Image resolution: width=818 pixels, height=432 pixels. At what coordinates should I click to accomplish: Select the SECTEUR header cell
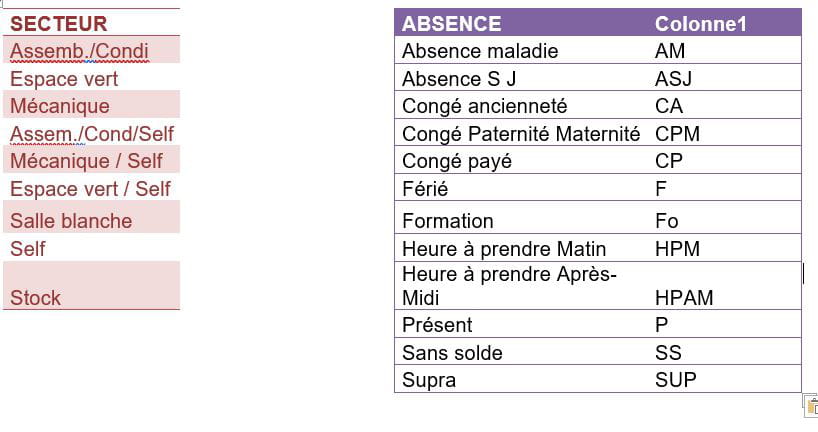91,23
